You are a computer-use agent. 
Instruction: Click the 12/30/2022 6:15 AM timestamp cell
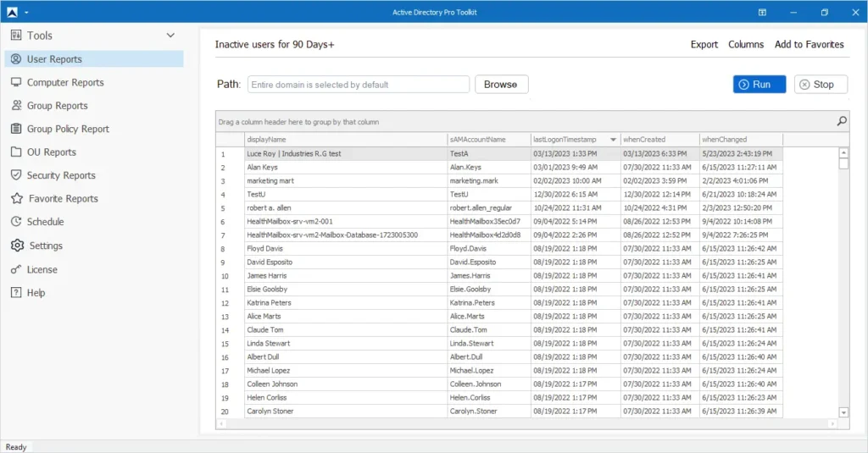(x=576, y=194)
